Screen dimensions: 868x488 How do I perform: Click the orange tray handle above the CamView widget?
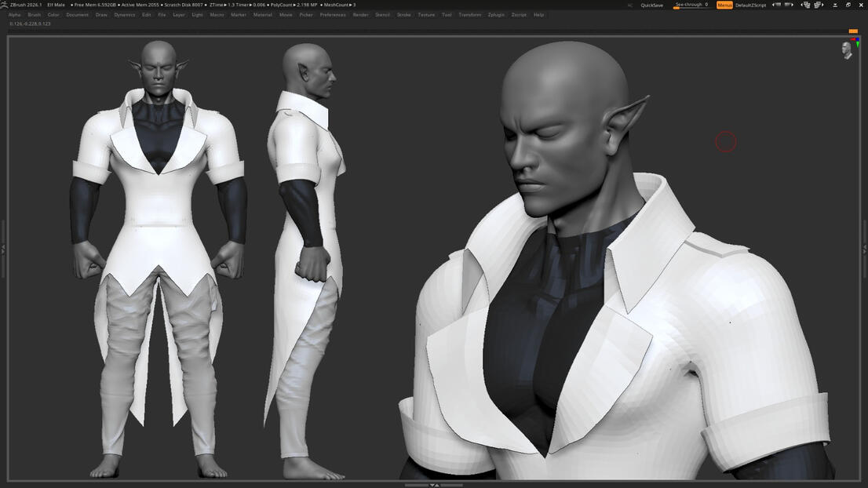click(x=853, y=31)
